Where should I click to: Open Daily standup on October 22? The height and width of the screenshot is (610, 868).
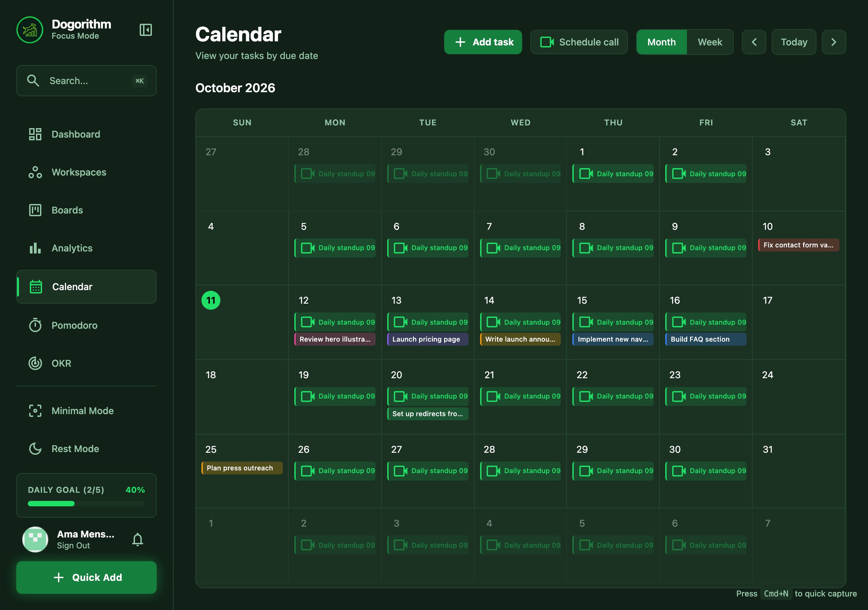coord(613,396)
